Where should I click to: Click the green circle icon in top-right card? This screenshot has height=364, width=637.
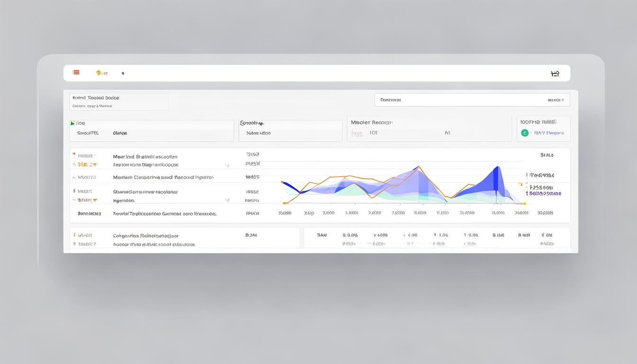(x=525, y=133)
